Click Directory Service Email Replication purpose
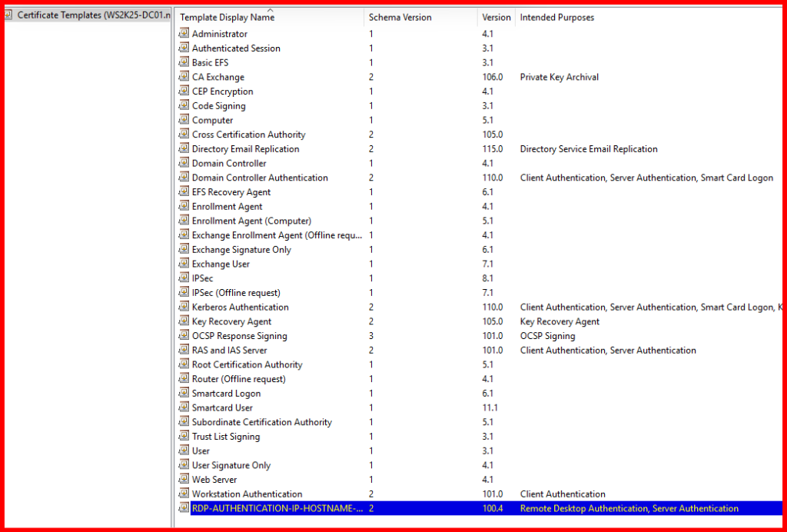Screen dimensions: 787x532 [x=589, y=149]
